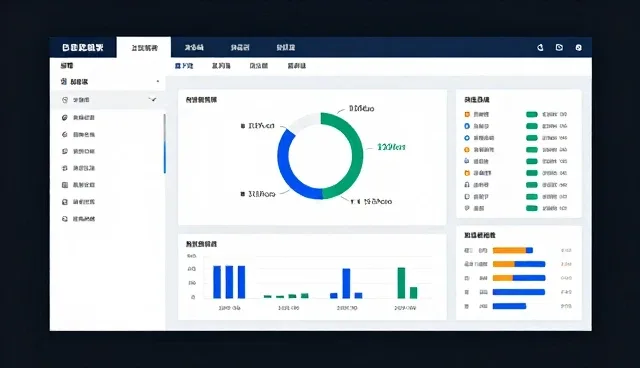Click the blue icon in the status list's second row
The width and height of the screenshot is (640, 368).
pos(467,126)
